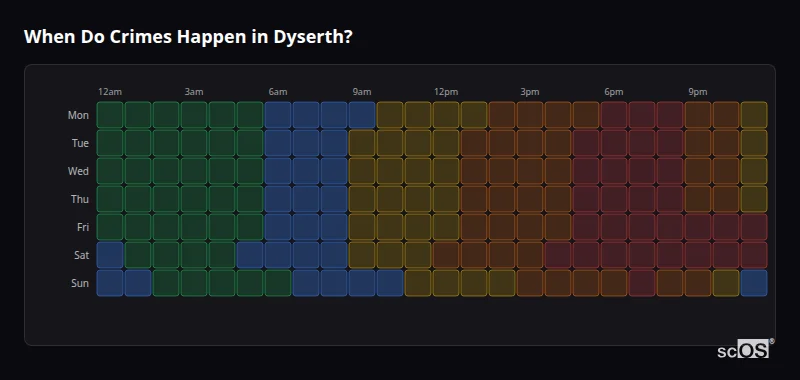
Task: Click the Monday 11pm heatmap cell
Action: (754, 115)
